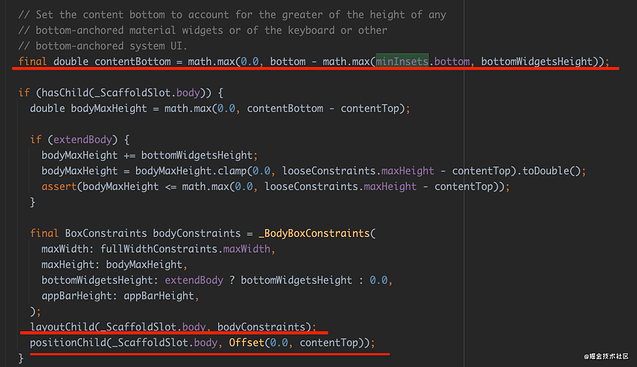Image resolution: width=637 pixels, height=367 pixels.
Task: Click the positionChild method call
Action: pyautogui.click(x=68, y=343)
